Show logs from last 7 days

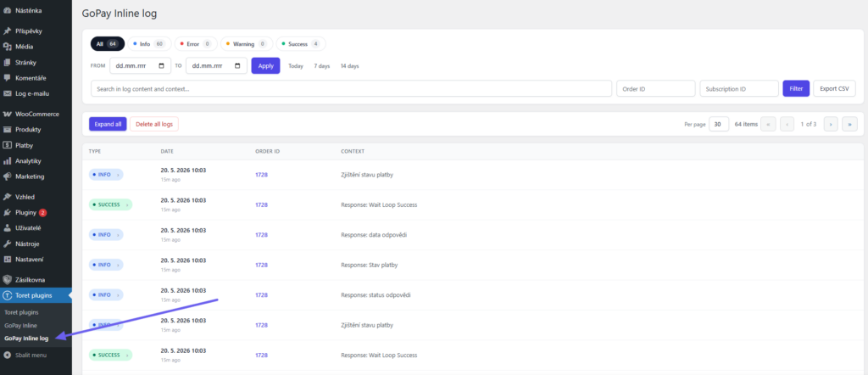(321, 66)
